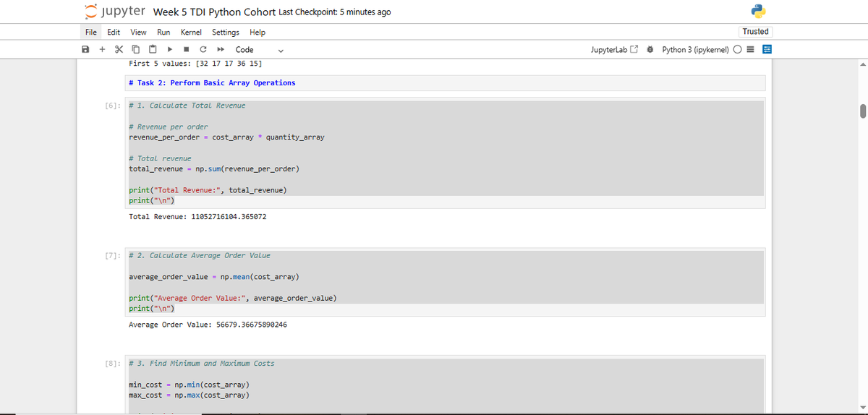Viewport: 868px width, 415px height.
Task: Click the vertical scrollbar thumb
Action: pyautogui.click(x=862, y=111)
